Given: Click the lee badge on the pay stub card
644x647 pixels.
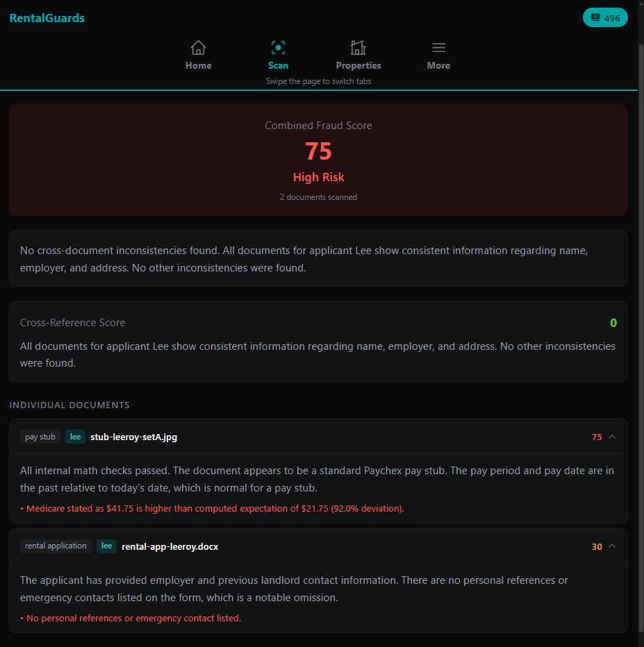Looking at the screenshot, I should (75, 437).
